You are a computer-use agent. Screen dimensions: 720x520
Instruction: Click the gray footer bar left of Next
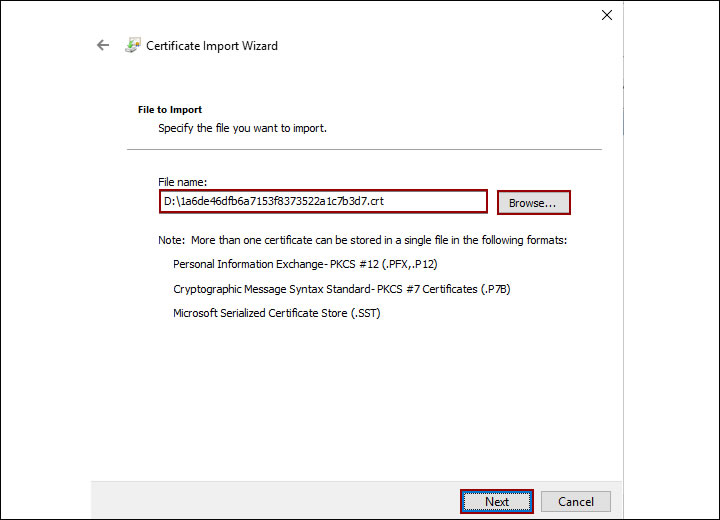coord(270,500)
